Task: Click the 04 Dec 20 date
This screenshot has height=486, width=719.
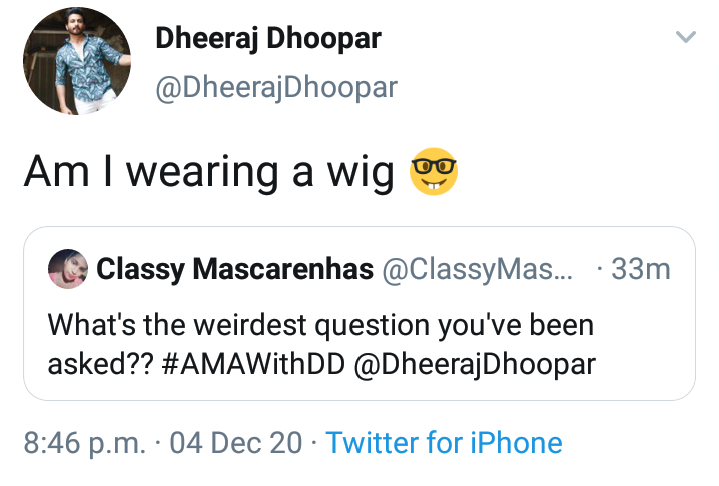Action: [x=236, y=443]
